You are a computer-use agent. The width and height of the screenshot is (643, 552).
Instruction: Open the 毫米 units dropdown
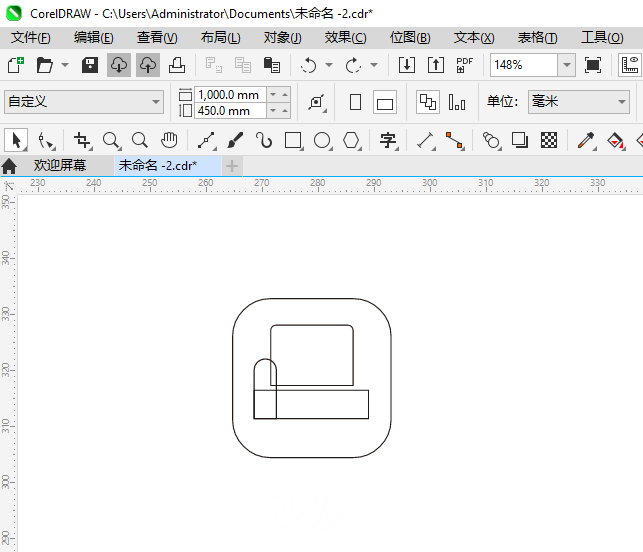tap(579, 102)
